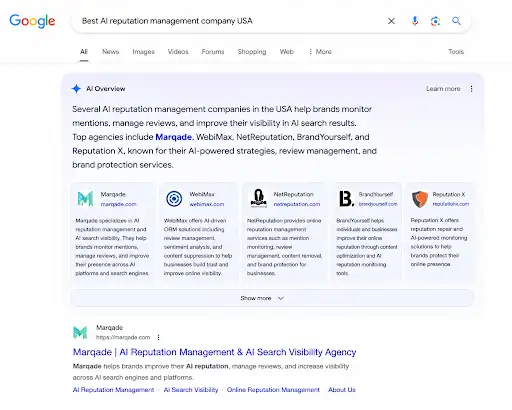Image resolution: width=512 pixels, height=410 pixels.
Task: Click the Google logo
Action: [x=32, y=21]
